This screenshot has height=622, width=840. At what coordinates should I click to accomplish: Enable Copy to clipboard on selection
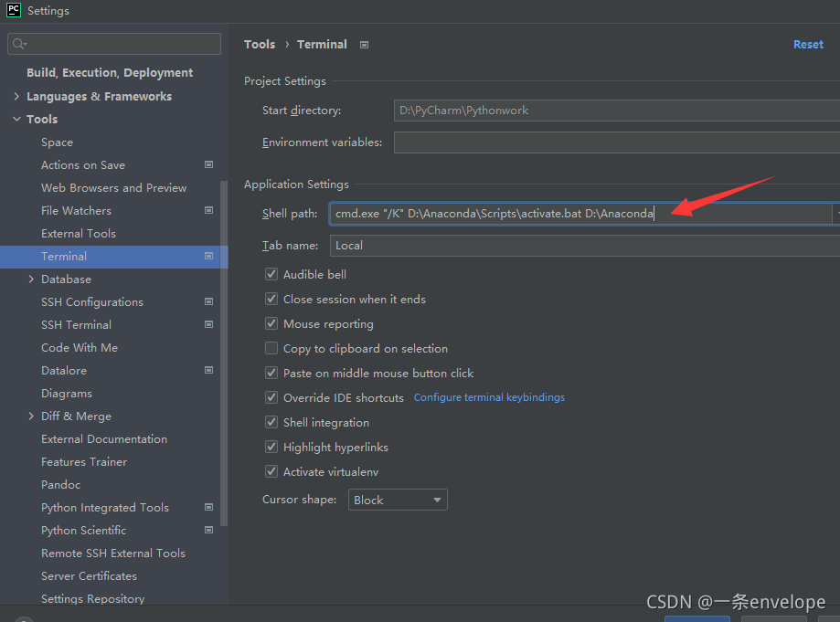pos(271,349)
